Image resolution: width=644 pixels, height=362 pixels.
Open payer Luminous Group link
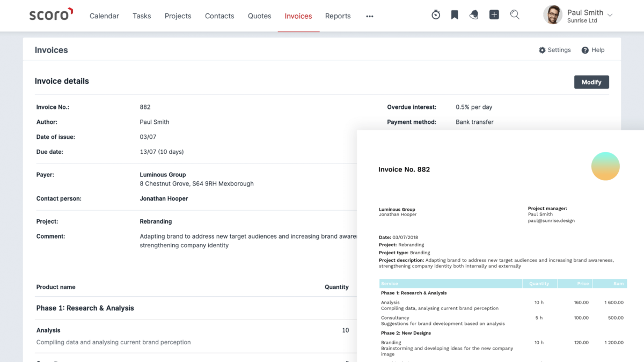pos(163,174)
